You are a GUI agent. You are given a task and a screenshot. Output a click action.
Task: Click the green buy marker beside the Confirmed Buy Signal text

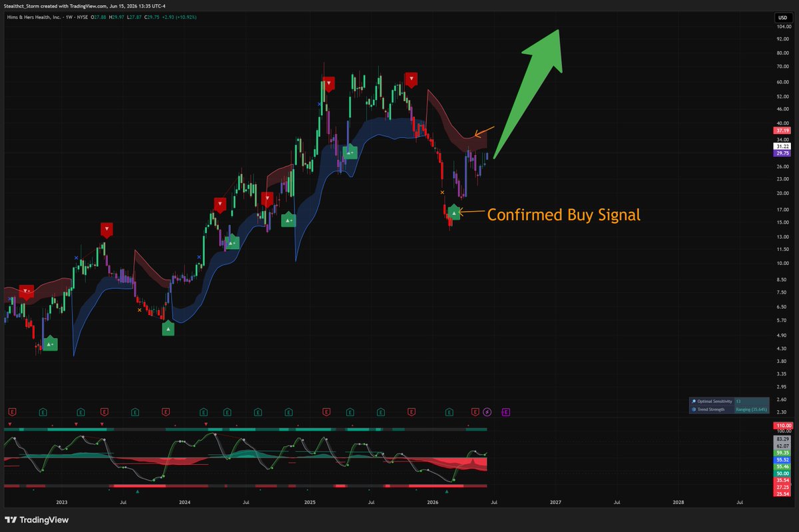coord(454,212)
